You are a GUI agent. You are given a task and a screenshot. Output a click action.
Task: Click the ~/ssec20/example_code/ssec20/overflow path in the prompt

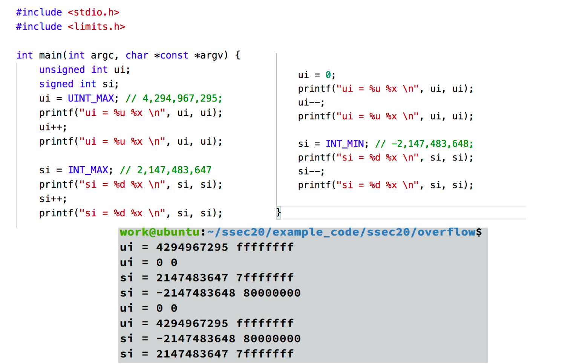tap(341, 232)
